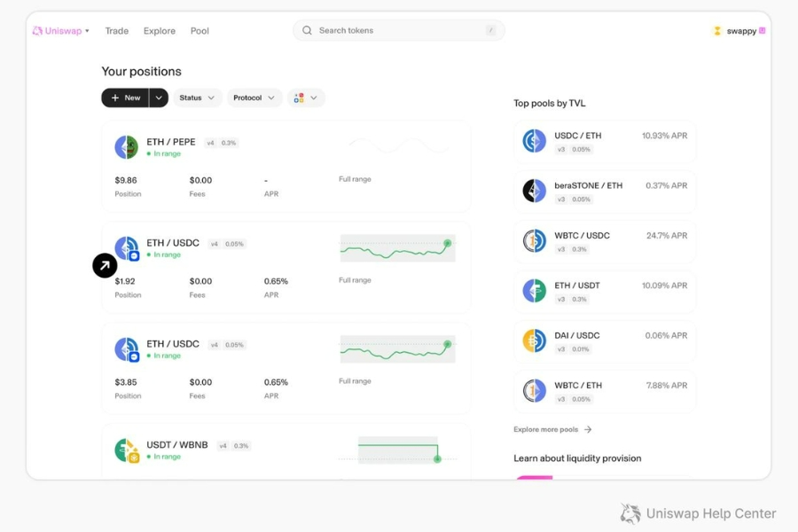The height and width of the screenshot is (532, 798).
Task: Click In range status on USDT / WBNB
Action: 164,457
